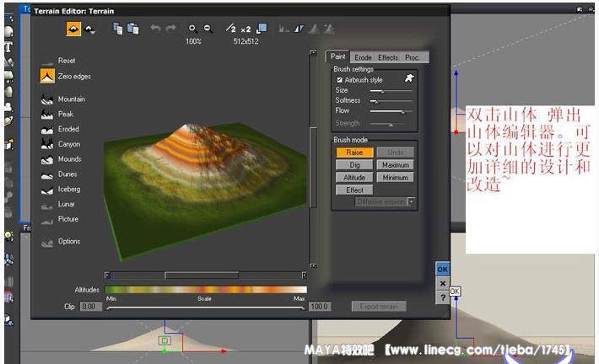This screenshot has height=364, width=599.
Task: Switch brush mode to Dig
Action: tap(354, 165)
